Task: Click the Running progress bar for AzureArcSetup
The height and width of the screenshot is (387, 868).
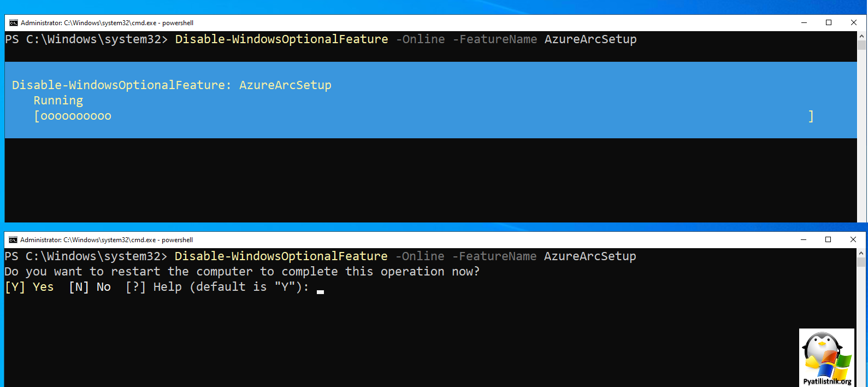Action: [x=423, y=116]
